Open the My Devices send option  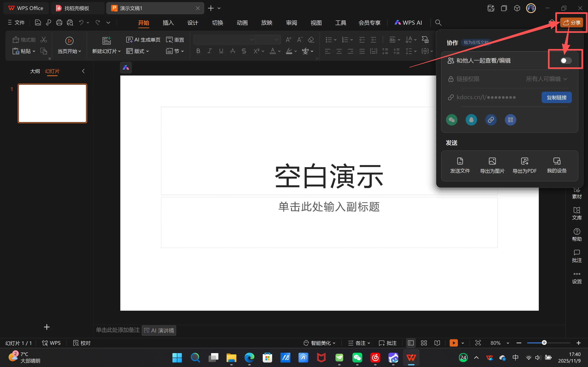tap(557, 165)
